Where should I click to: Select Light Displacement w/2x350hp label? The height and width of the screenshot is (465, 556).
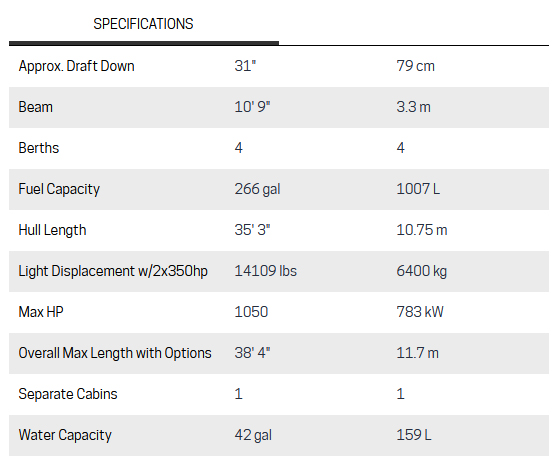[x=113, y=271]
